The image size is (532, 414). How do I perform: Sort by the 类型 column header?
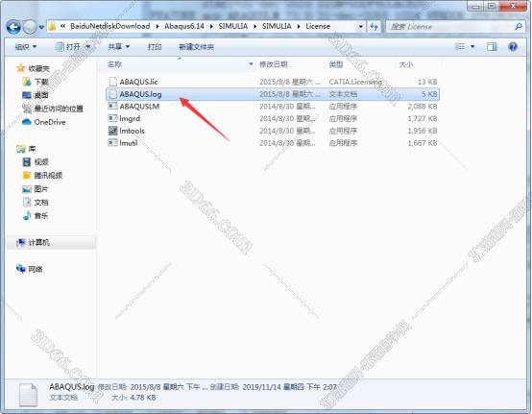335,64
